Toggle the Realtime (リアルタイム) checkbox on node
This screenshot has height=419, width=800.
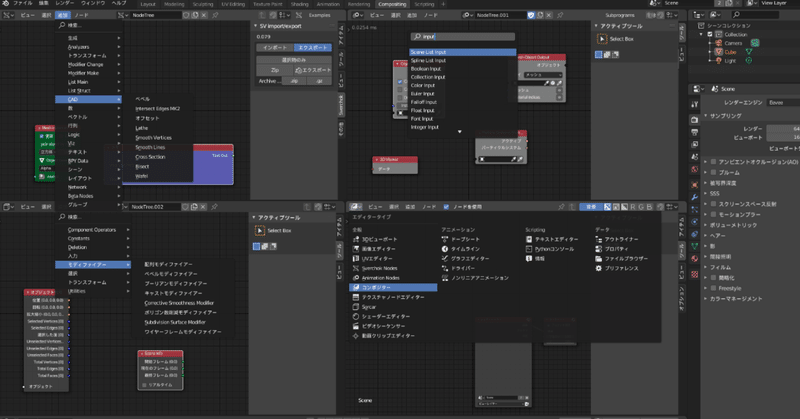144,385
